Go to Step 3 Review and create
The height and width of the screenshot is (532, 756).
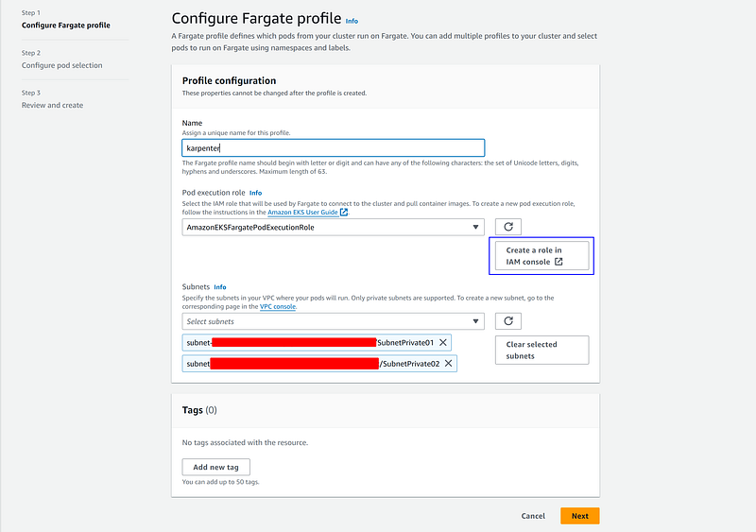tap(52, 105)
